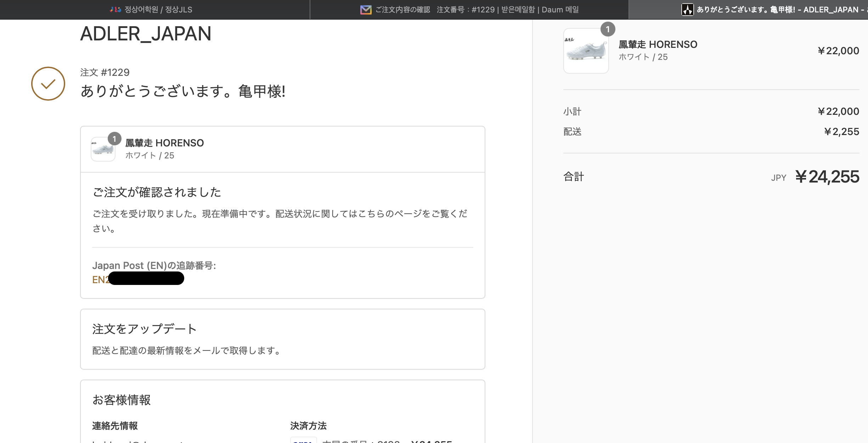868x443 pixels.
Task: Click the small shoe thumbnail in main panel
Action: (103, 150)
